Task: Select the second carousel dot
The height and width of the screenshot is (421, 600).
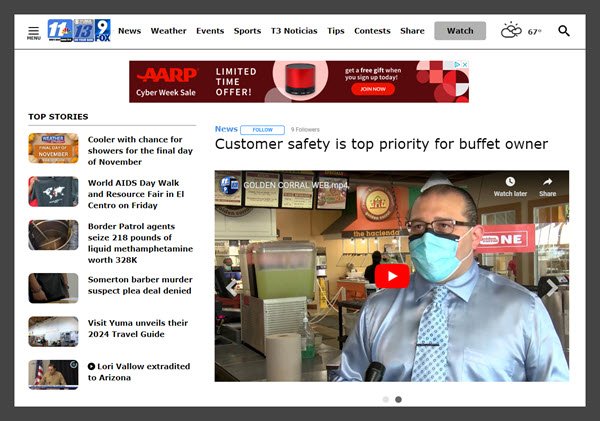Action: pyautogui.click(x=398, y=399)
